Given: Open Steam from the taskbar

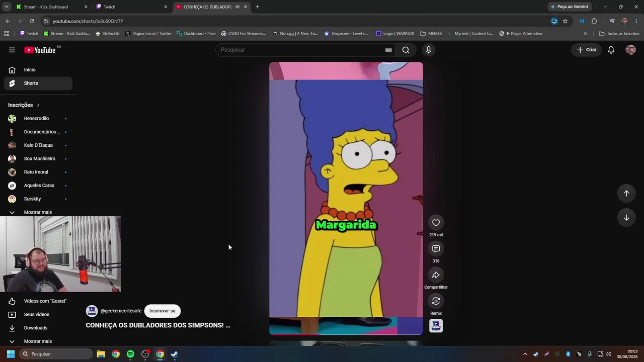Looking at the screenshot, I should point(174,354).
